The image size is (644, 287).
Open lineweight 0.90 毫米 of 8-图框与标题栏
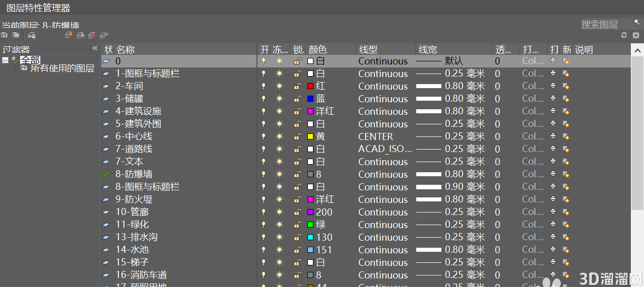[450, 187]
